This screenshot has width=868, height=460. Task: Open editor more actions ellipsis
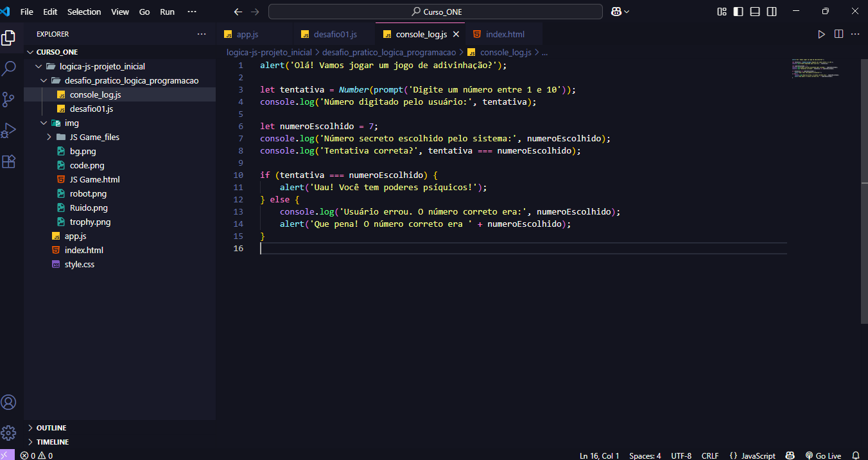pyautogui.click(x=855, y=34)
